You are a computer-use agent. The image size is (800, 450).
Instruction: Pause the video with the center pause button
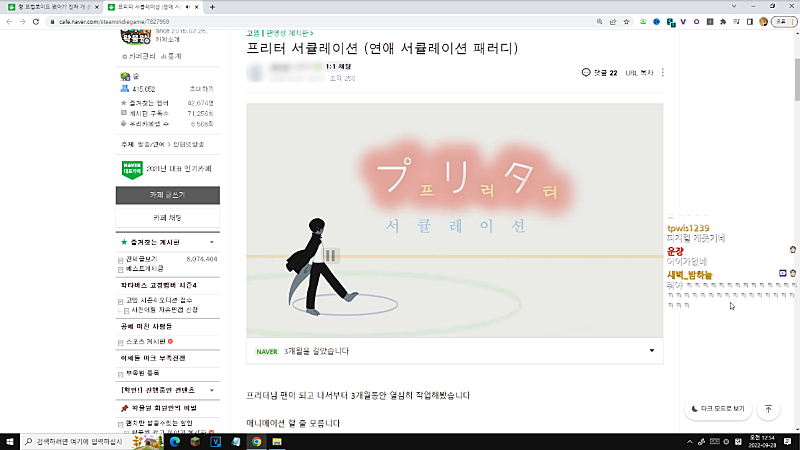coord(330,256)
